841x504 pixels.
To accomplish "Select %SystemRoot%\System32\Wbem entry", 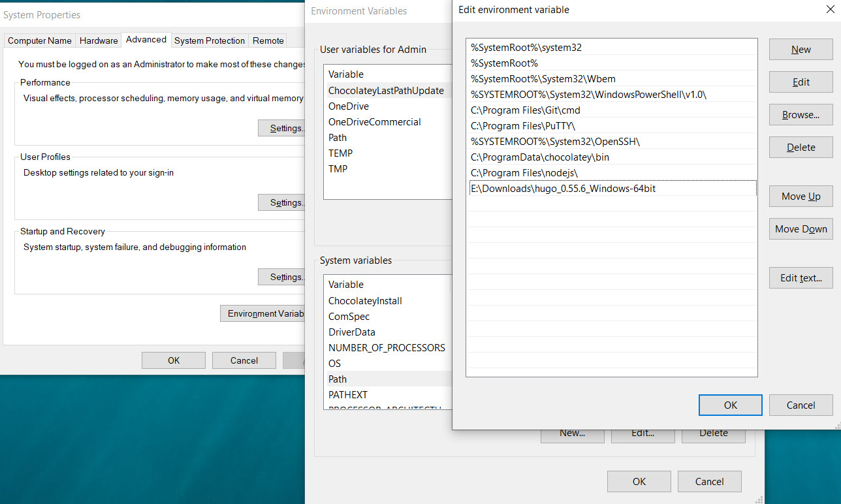I will (612, 79).
